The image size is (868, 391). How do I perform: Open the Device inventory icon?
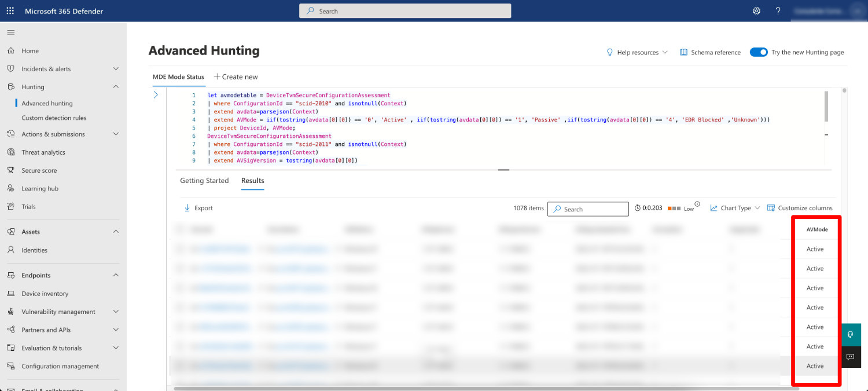10,294
